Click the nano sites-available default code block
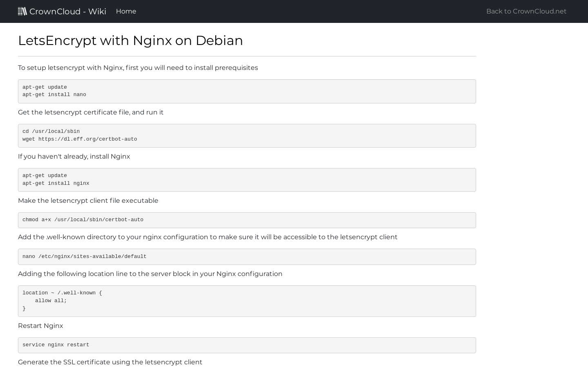Viewport: 588px width, 368px height. tap(247, 256)
